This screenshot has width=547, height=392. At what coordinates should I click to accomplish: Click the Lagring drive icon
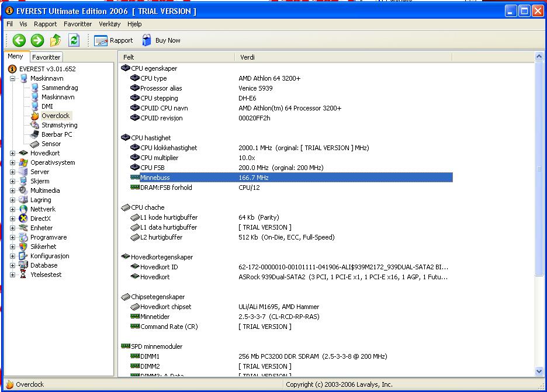tap(23, 200)
